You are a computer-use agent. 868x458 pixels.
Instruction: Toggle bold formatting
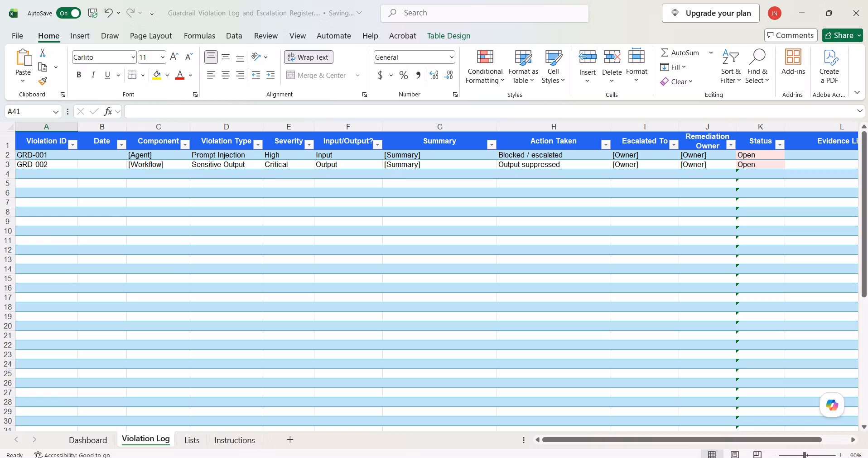79,75
